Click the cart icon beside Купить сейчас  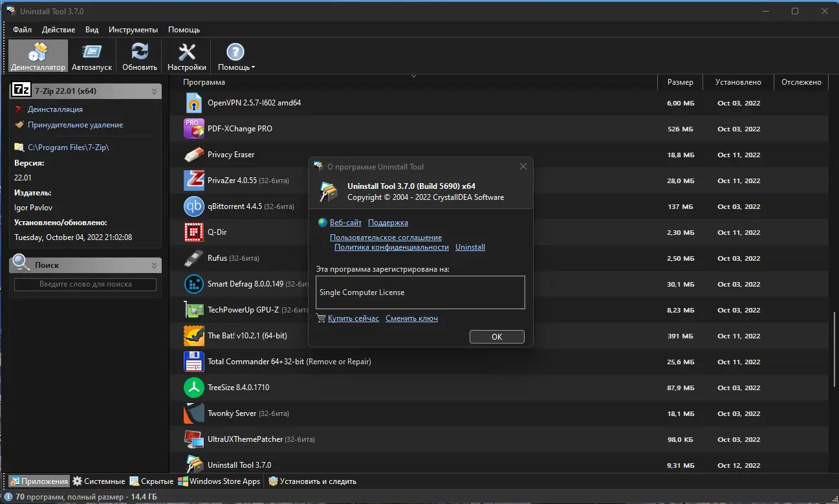pyautogui.click(x=321, y=318)
